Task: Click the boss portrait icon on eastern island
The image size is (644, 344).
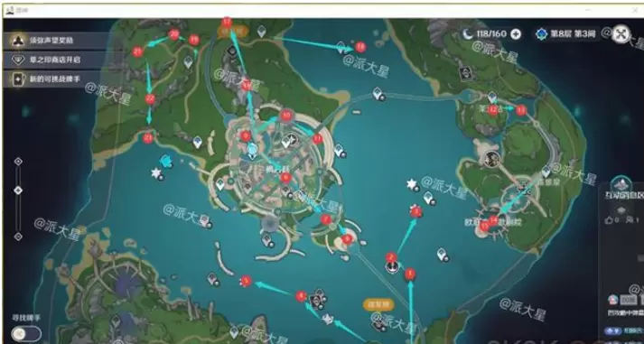Action: coord(491,159)
